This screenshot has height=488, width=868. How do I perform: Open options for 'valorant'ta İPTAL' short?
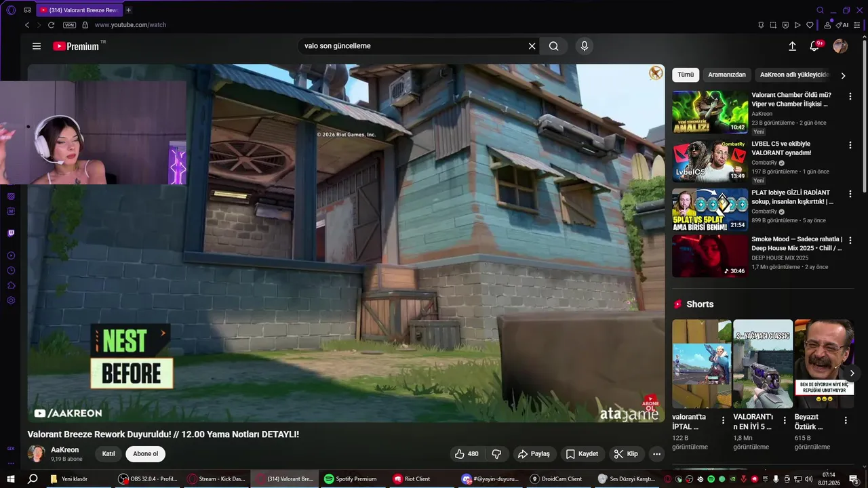pos(723,420)
